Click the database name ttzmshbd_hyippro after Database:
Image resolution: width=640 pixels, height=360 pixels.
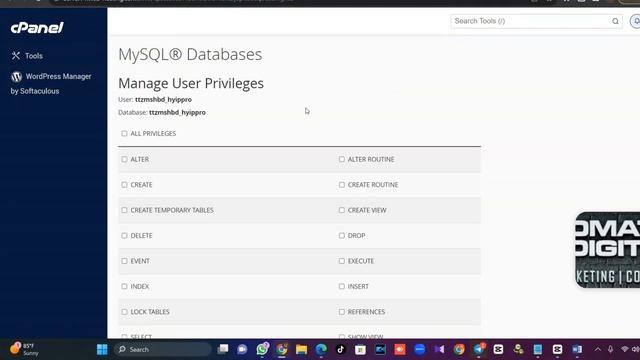click(x=177, y=113)
